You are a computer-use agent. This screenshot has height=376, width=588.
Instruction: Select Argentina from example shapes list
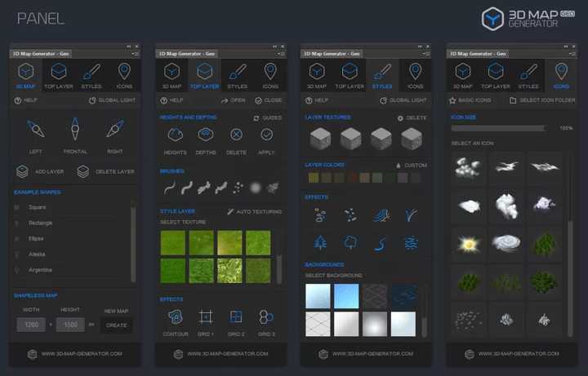point(40,269)
